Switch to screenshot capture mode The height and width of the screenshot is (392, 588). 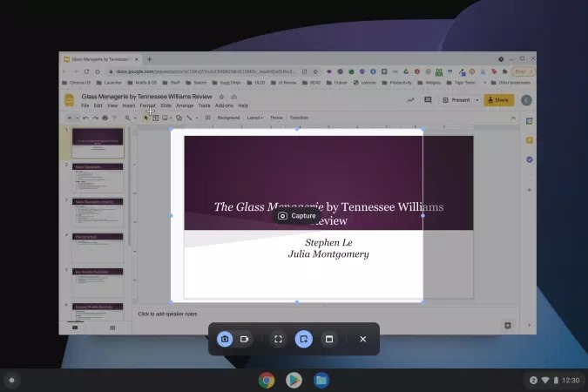click(225, 339)
